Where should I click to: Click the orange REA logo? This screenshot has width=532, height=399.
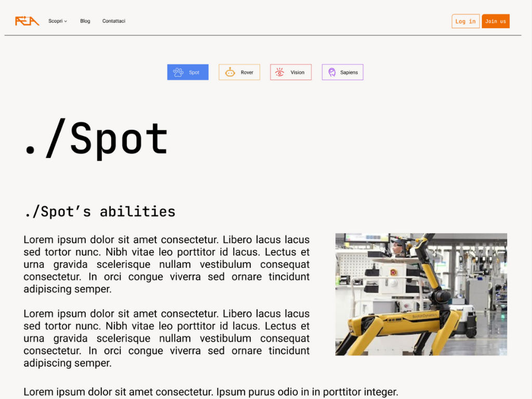point(27,21)
